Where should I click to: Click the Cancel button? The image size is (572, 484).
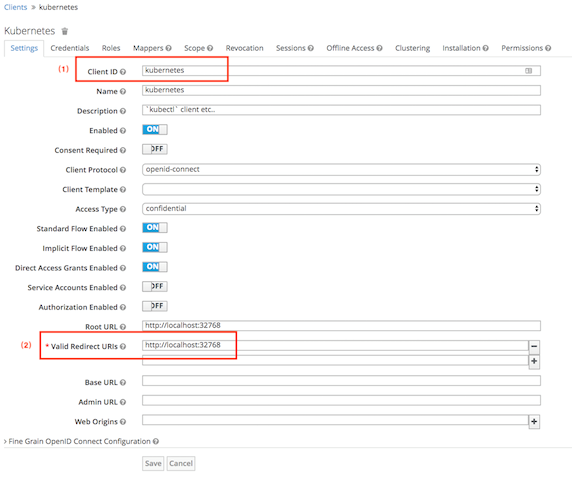[x=181, y=464]
